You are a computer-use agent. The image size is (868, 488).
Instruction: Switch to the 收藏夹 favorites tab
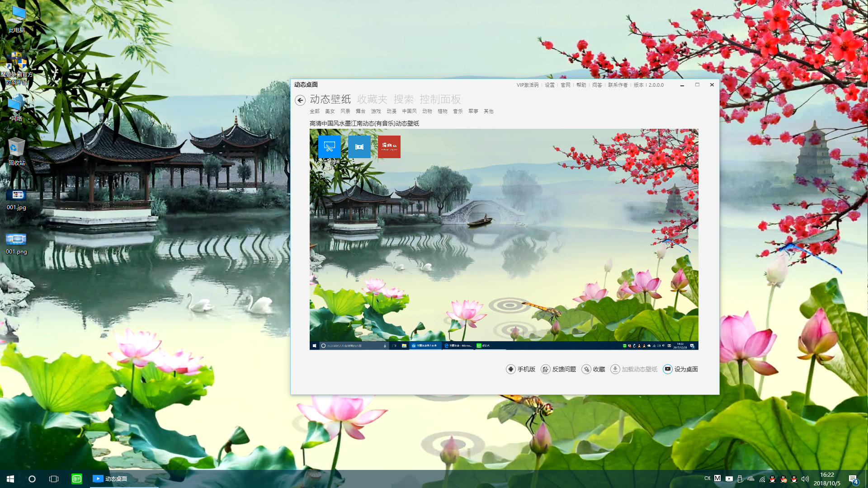click(x=373, y=99)
